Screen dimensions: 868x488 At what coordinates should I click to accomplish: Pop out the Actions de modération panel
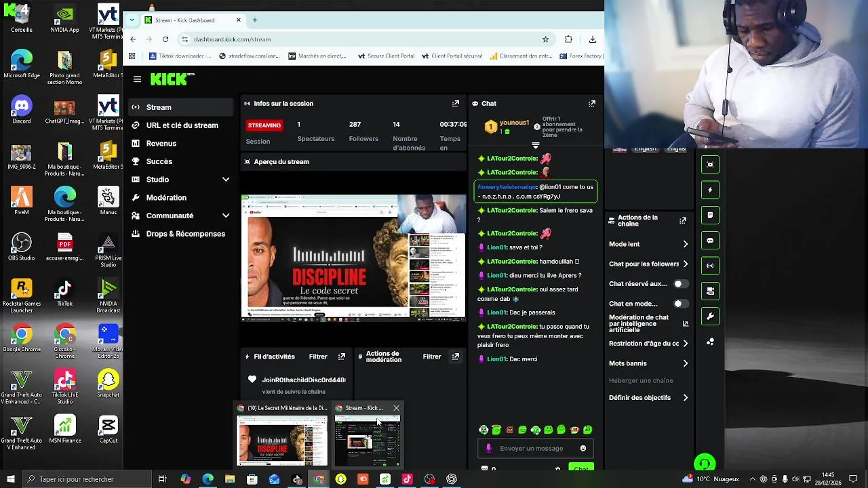pyautogui.click(x=456, y=357)
